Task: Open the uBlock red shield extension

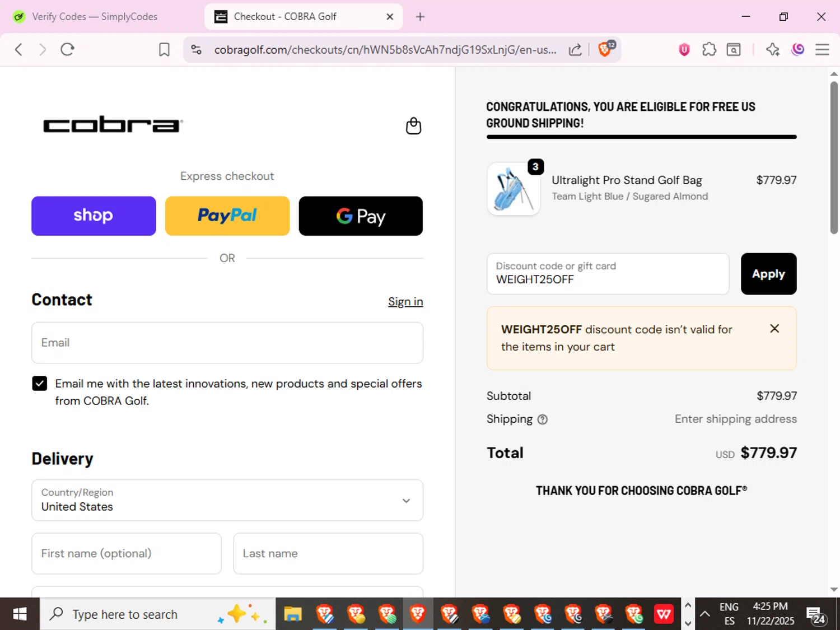Action: [x=684, y=49]
